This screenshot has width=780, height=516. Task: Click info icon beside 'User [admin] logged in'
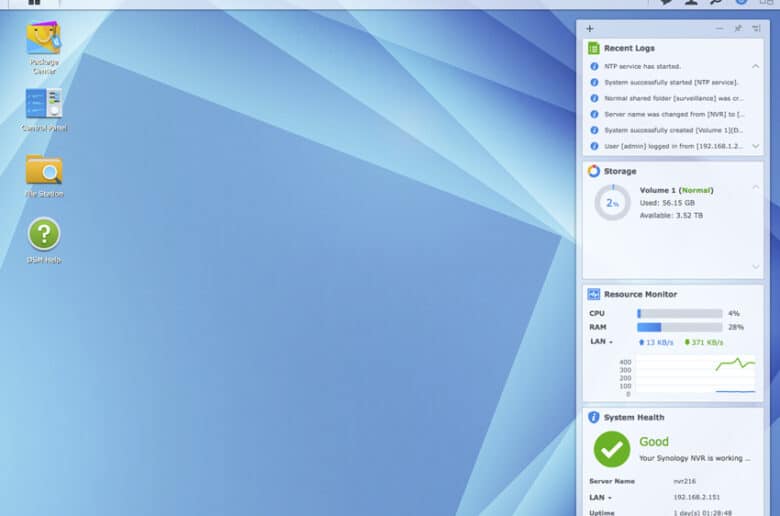click(x=594, y=146)
